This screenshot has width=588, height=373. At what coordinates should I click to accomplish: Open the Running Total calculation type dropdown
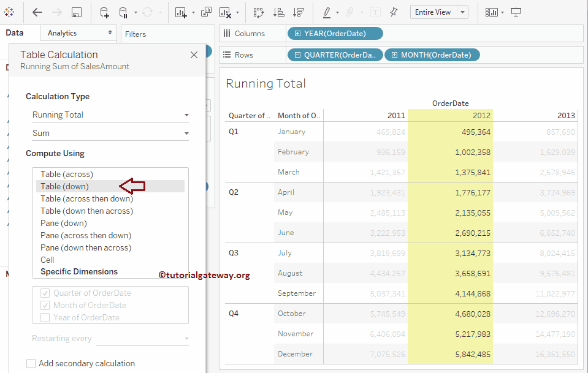tap(110, 115)
